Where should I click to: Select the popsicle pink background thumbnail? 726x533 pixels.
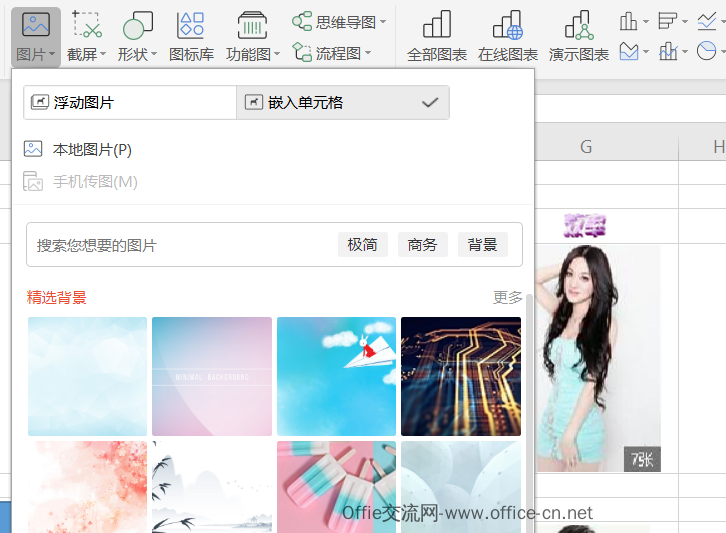[337, 487]
